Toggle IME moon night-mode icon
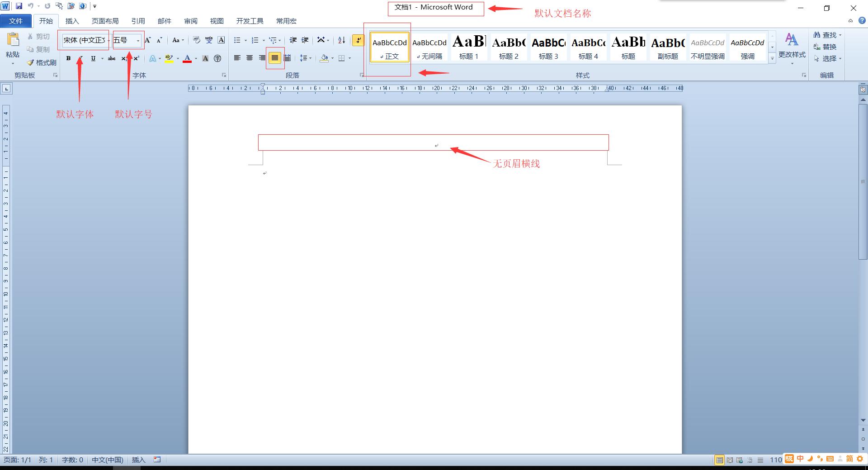Screen dimensions: 868x470 coord(810,459)
